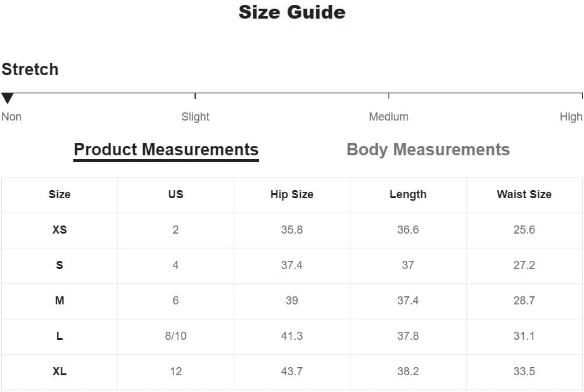
Task: Click the Hip Size column header
Action: click(x=291, y=194)
